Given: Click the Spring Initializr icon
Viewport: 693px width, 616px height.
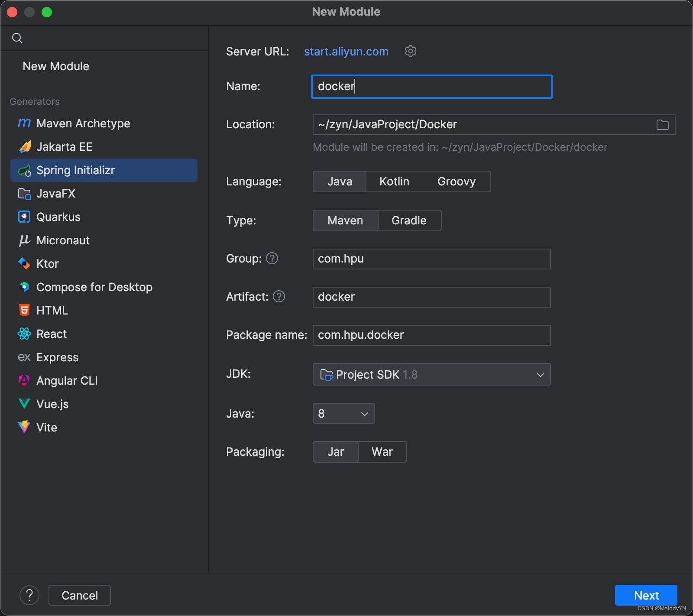Looking at the screenshot, I should pos(24,170).
